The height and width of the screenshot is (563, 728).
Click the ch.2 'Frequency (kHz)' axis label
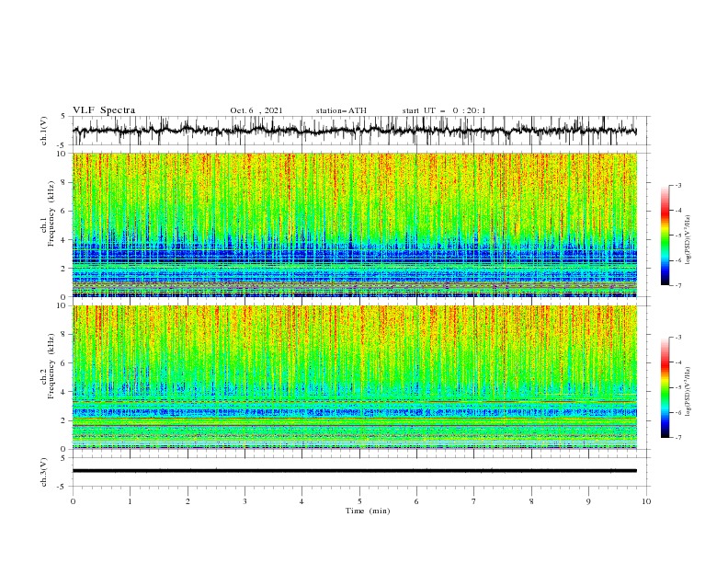point(51,367)
